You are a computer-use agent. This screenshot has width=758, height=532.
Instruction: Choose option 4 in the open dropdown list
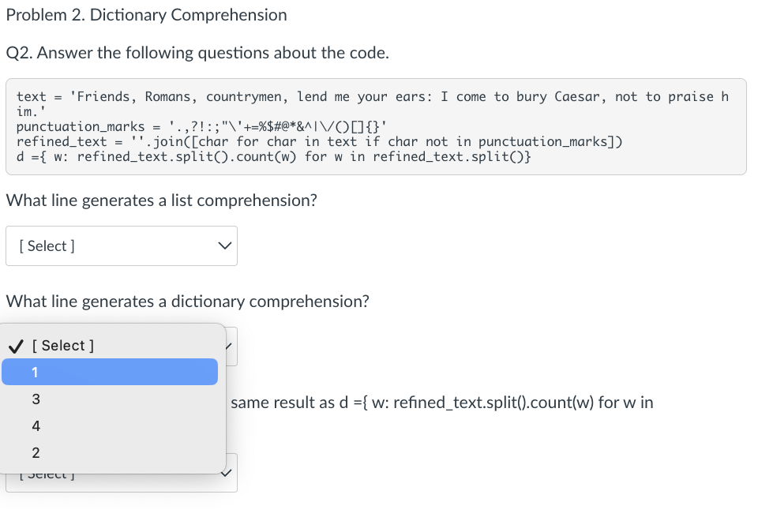coord(110,425)
